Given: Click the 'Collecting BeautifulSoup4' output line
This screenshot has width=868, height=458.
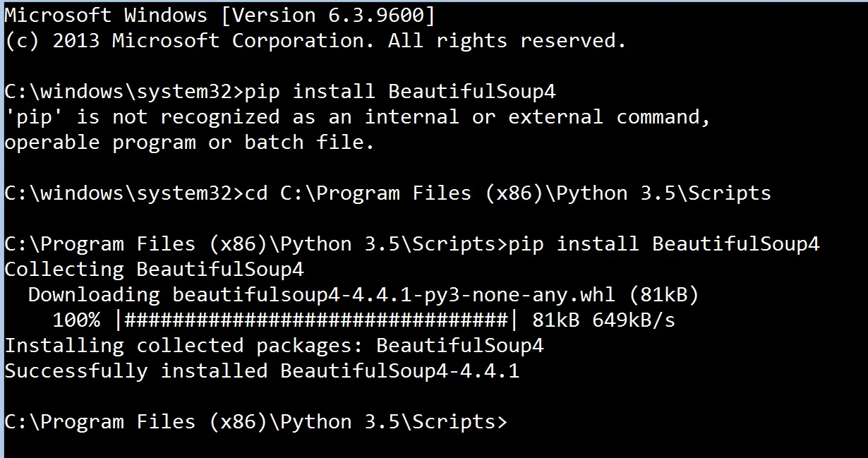Looking at the screenshot, I should 154,270.
